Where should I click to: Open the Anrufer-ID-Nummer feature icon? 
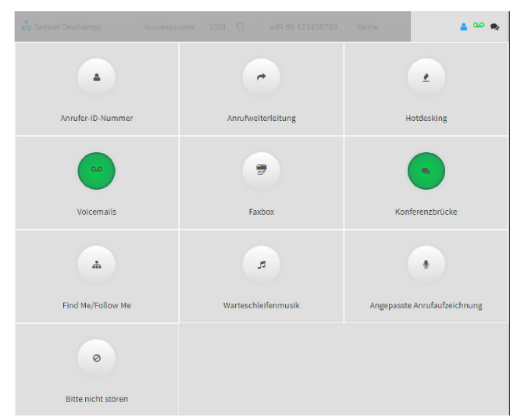[x=97, y=77]
